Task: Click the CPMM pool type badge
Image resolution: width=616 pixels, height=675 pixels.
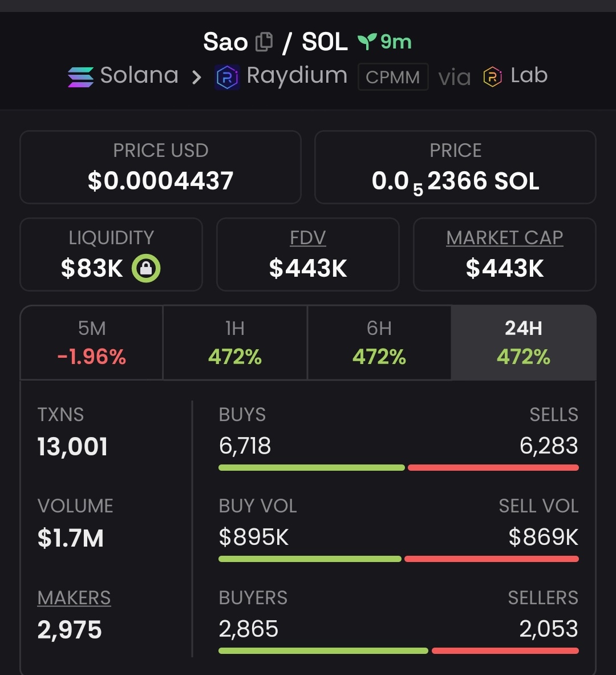Action: click(393, 77)
